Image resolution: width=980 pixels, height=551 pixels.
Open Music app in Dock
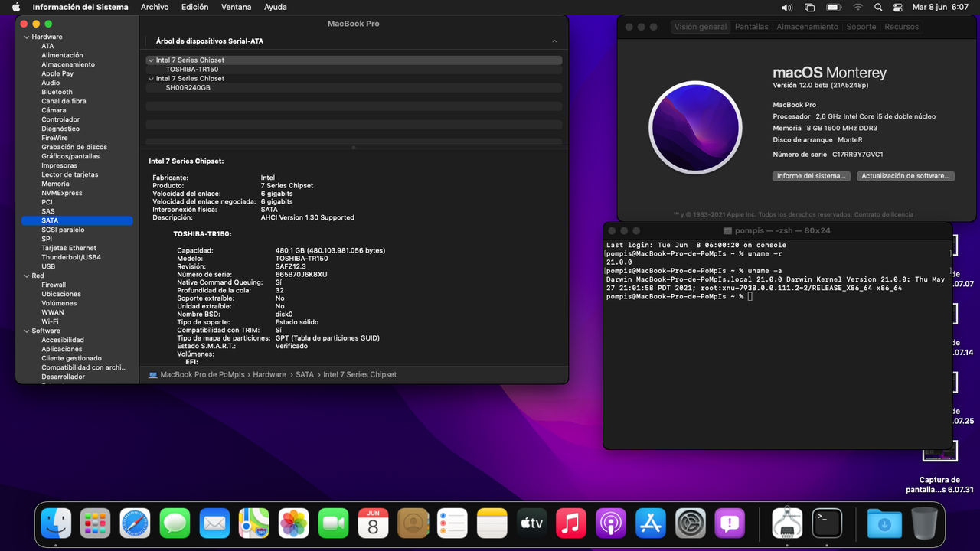(x=571, y=523)
